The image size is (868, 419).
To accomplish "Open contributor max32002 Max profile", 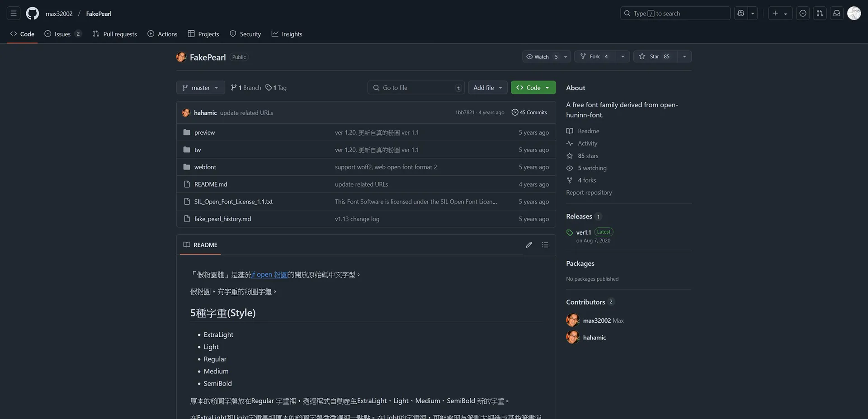I will coord(603,320).
